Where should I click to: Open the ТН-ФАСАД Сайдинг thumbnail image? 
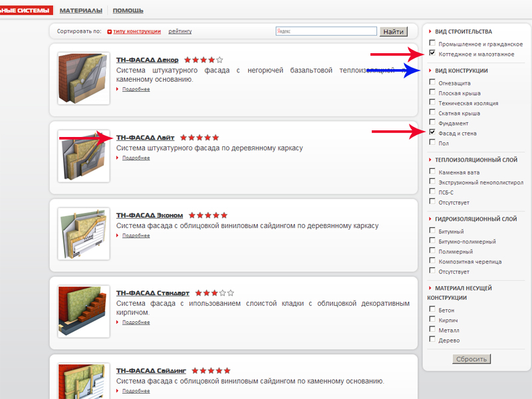coord(84,381)
